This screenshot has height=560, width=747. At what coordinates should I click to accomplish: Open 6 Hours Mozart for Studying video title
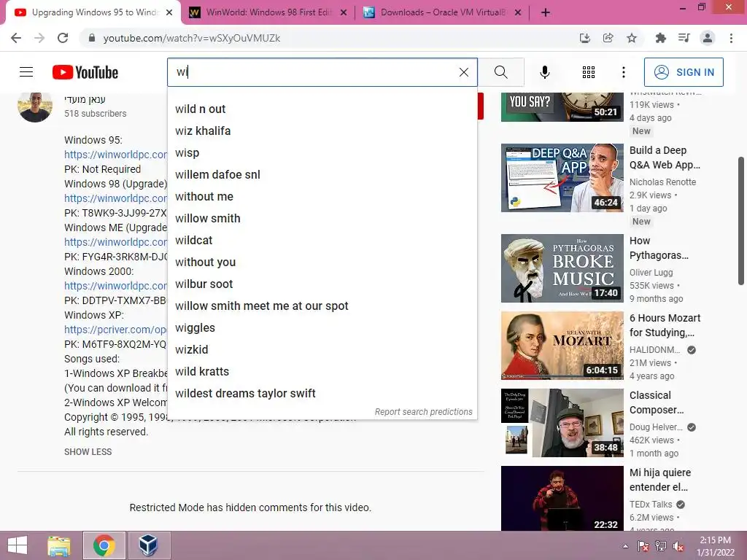[x=665, y=325]
